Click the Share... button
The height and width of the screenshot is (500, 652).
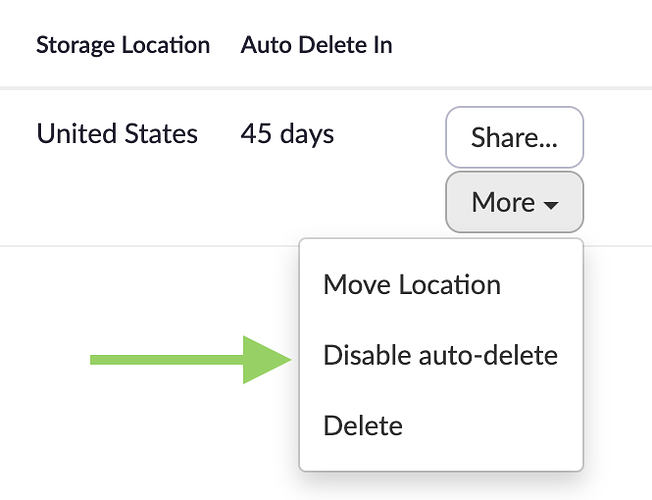tap(514, 138)
